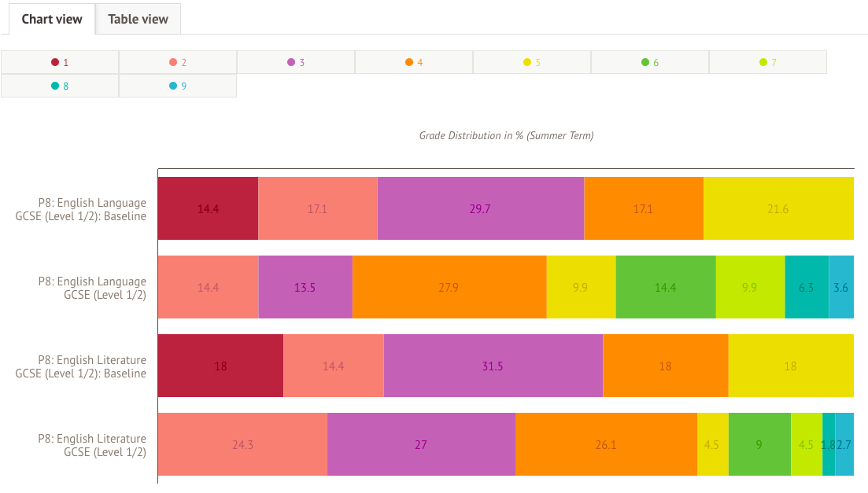The image size is (868, 493).
Task: Click the 29.7 purple bar segment
Action: 481,208
